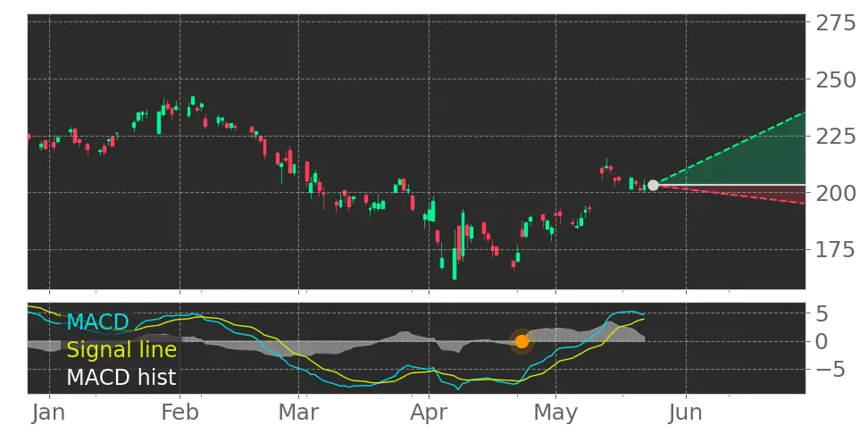
Task: Click the orange MACD crossover marker
Action: click(522, 341)
